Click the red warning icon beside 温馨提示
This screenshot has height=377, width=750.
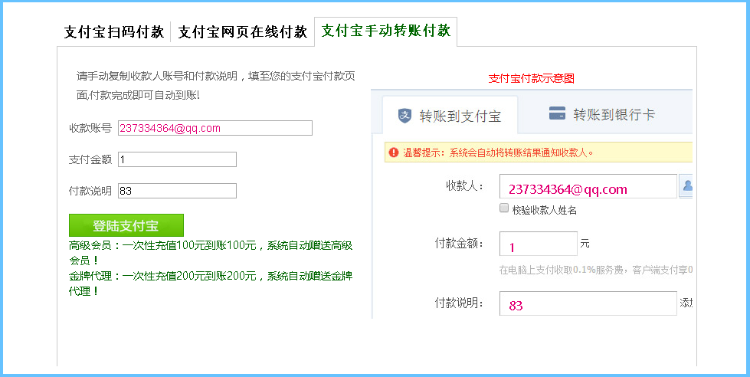(x=394, y=152)
